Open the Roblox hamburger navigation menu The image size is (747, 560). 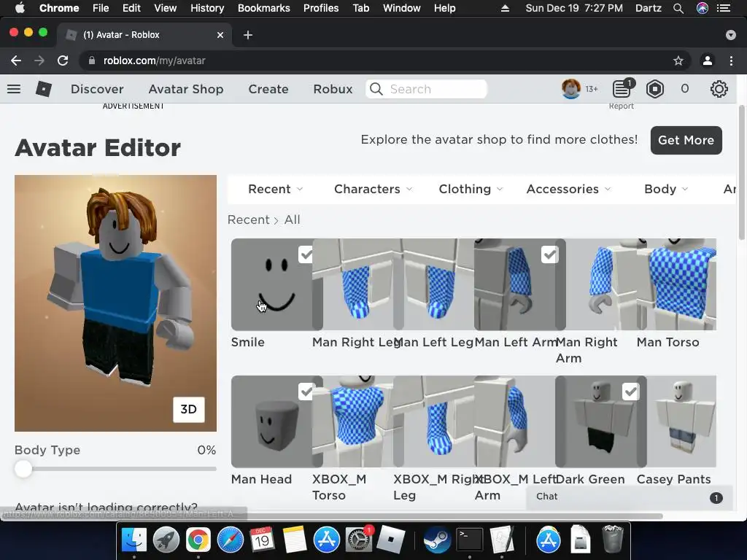tap(14, 89)
